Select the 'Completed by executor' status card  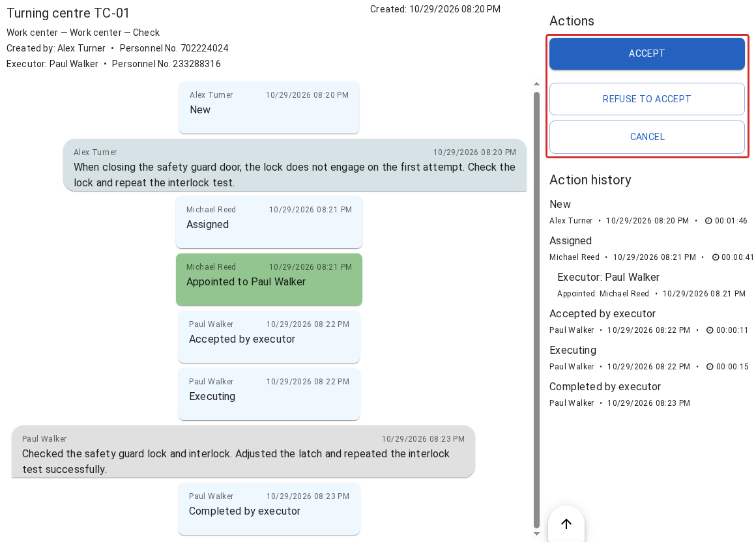[269, 509]
